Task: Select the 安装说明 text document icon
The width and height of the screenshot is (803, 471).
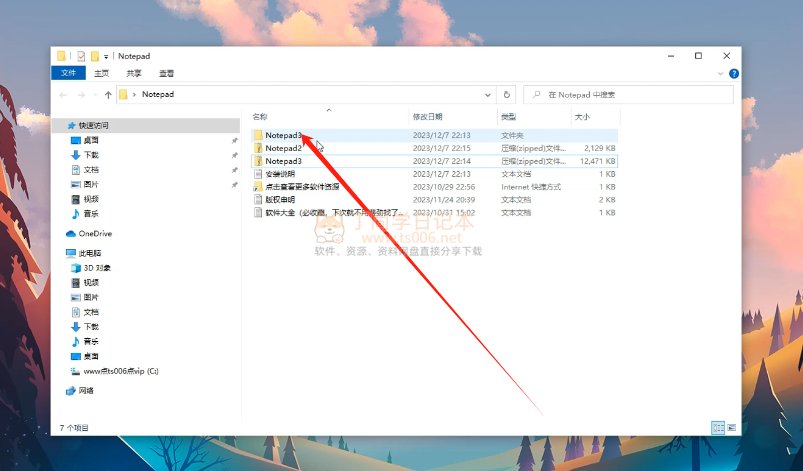Action: 258,174
